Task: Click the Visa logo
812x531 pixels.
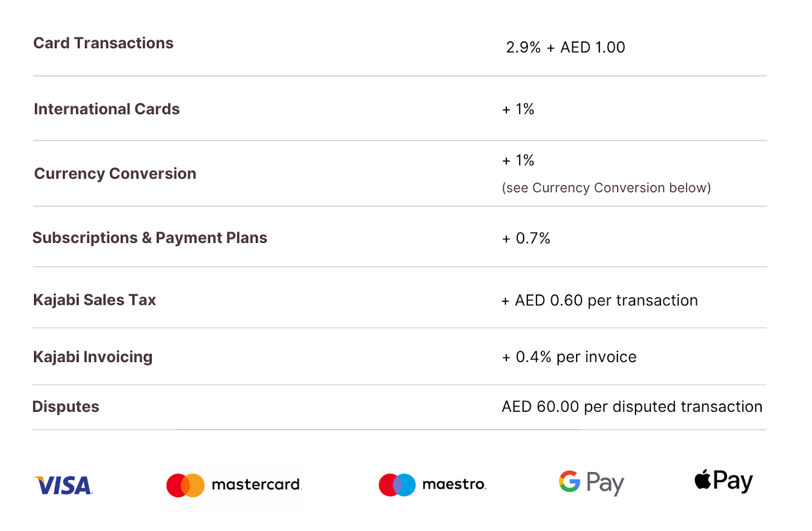Action: 63,485
